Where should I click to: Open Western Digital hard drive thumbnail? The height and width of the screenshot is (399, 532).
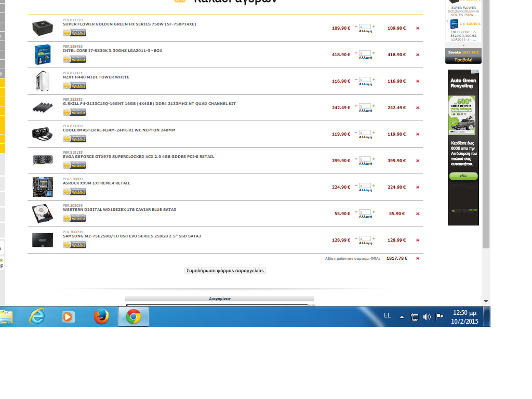43,213
